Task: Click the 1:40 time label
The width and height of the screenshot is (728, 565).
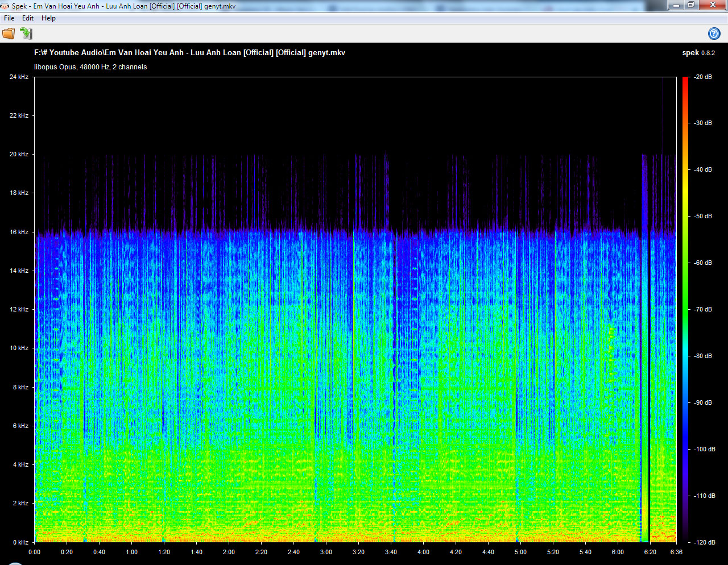Action: coord(196,552)
